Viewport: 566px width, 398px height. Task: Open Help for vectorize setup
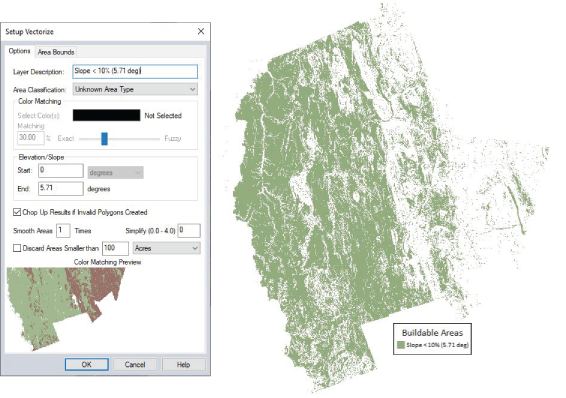point(184,364)
